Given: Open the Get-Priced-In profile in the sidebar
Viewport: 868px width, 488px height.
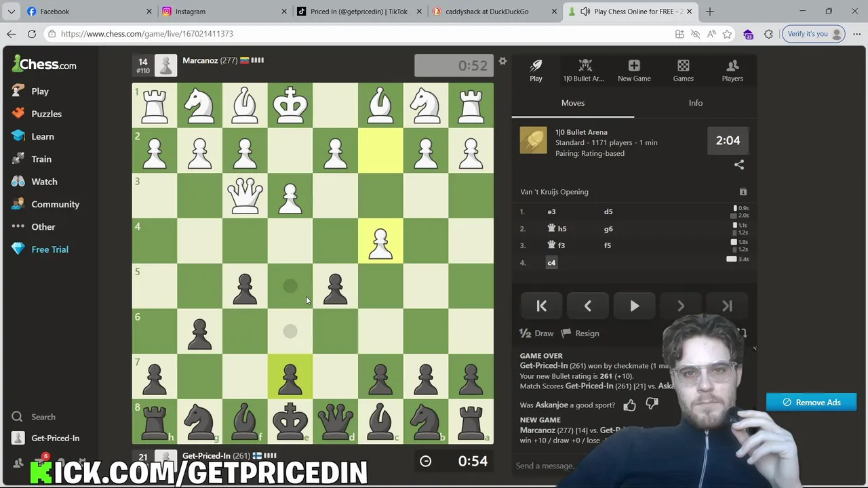Looking at the screenshot, I should coord(45,438).
